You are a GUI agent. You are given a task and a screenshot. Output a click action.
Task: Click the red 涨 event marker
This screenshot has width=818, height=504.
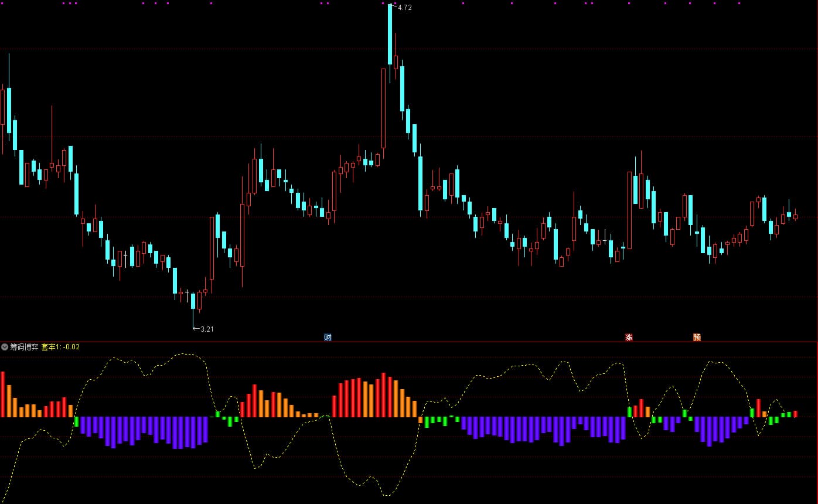pyautogui.click(x=629, y=337)
